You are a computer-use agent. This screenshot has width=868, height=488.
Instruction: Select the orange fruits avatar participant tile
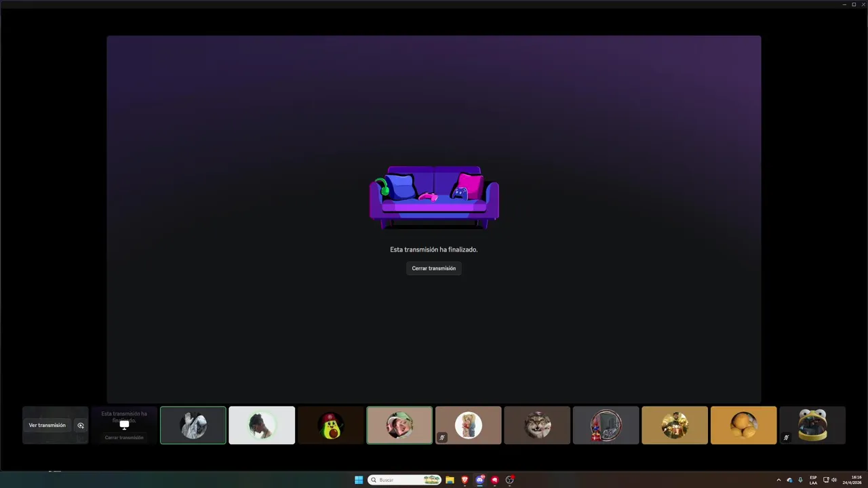click(744, 426)
